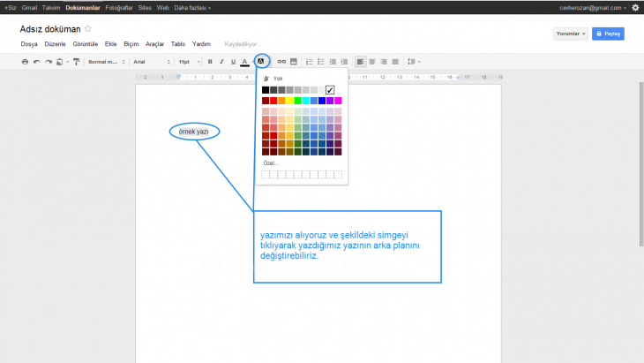The image size is (644, 363).
Task: Expand the 11pt font size dropdown
Action: pyautogui.click(x=189, y=62)
